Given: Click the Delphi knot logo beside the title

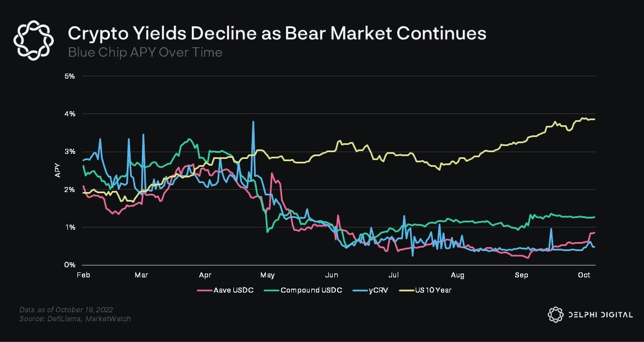Looking at the screenshot, I should click(x=34, y=40).
